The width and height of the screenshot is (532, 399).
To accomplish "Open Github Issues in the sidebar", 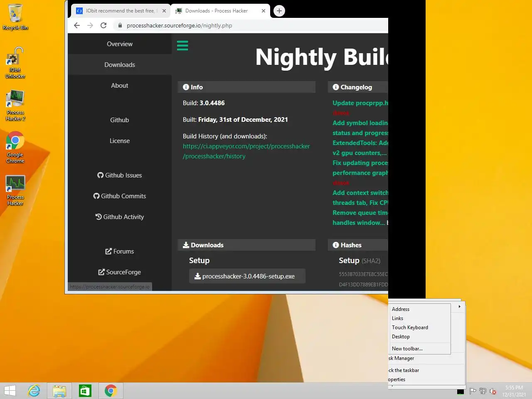I will coord(120,175).
